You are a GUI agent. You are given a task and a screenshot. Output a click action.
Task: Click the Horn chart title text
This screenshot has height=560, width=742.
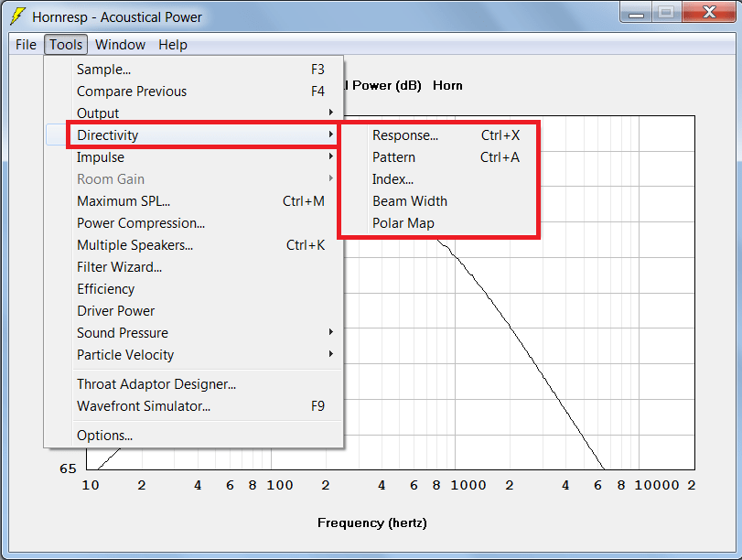pos(447,86)
